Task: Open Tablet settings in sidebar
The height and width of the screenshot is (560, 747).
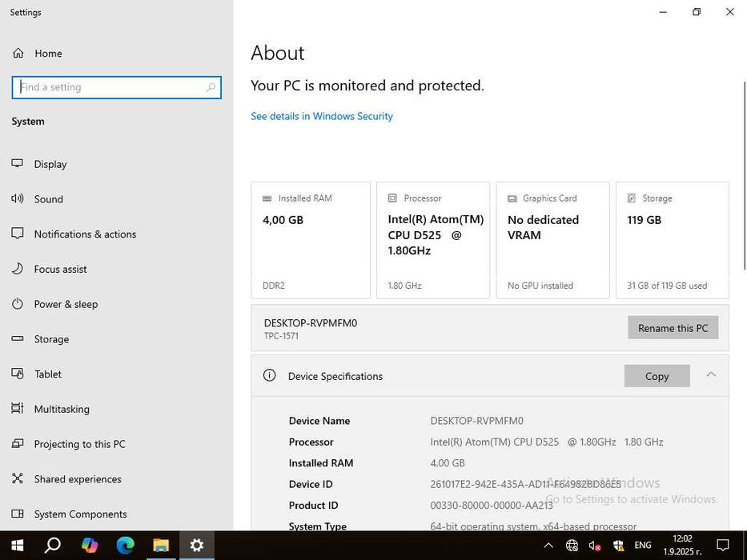Action: (48, 374)
